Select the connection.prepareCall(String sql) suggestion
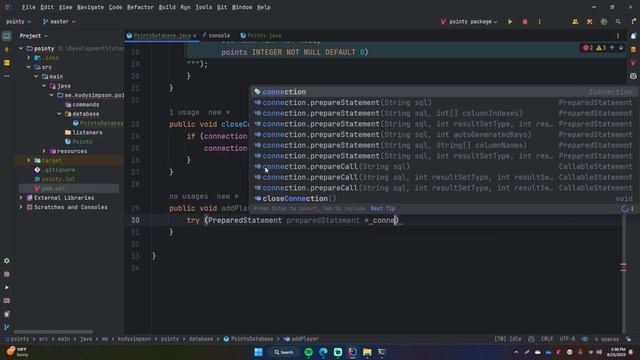 [443, 167]
